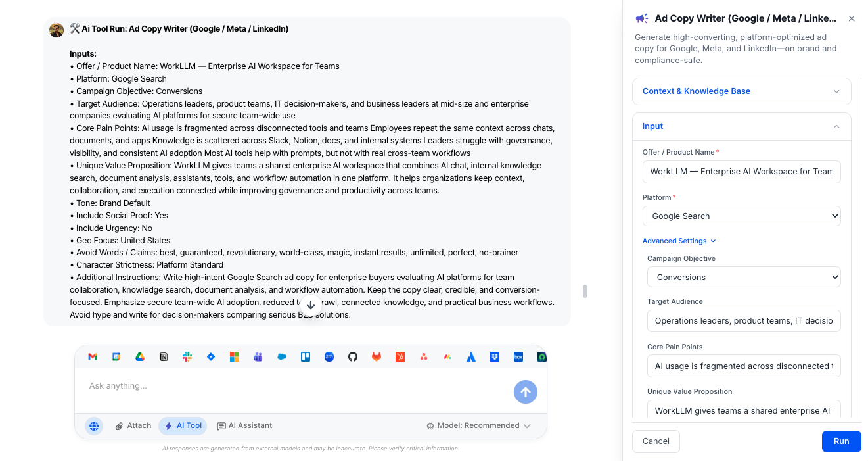Click the Notion integration icon

point(164,356)
